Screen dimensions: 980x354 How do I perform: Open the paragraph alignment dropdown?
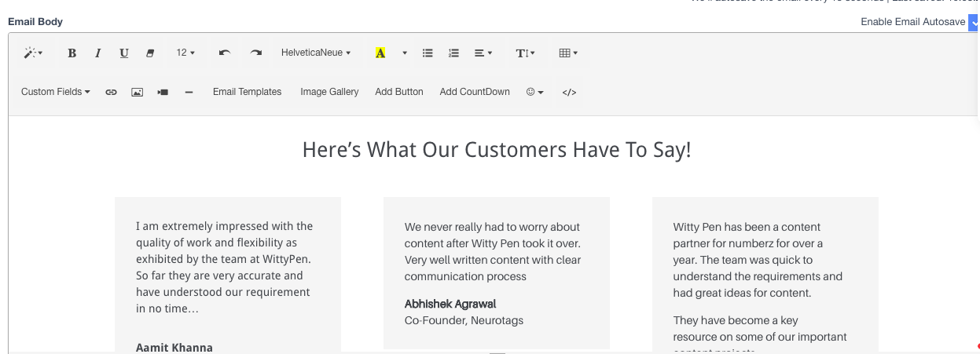[483, 53]
